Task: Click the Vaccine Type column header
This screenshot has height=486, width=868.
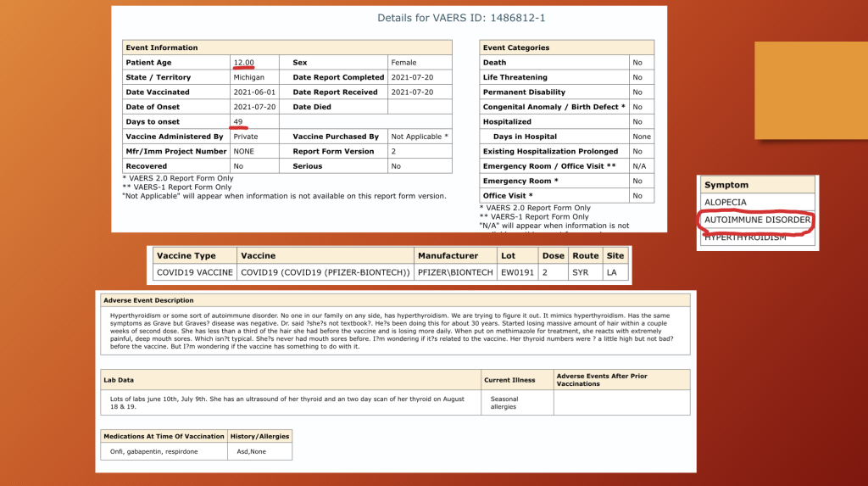Action: pos(186,255)
